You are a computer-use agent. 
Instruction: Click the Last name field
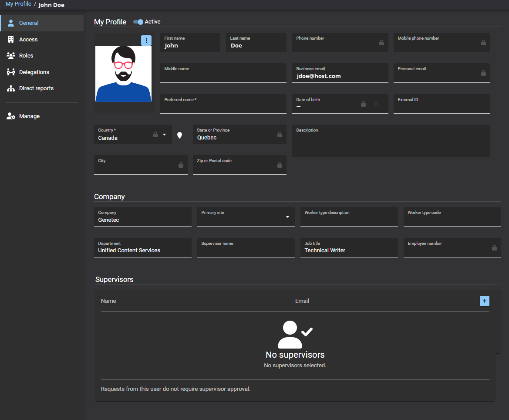coord(256,42)
